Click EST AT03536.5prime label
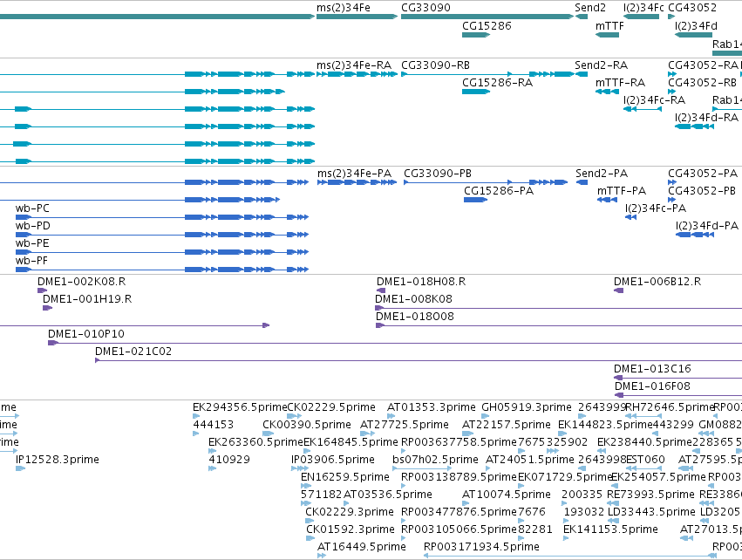The image size is (742, 560). coord(388,495)
